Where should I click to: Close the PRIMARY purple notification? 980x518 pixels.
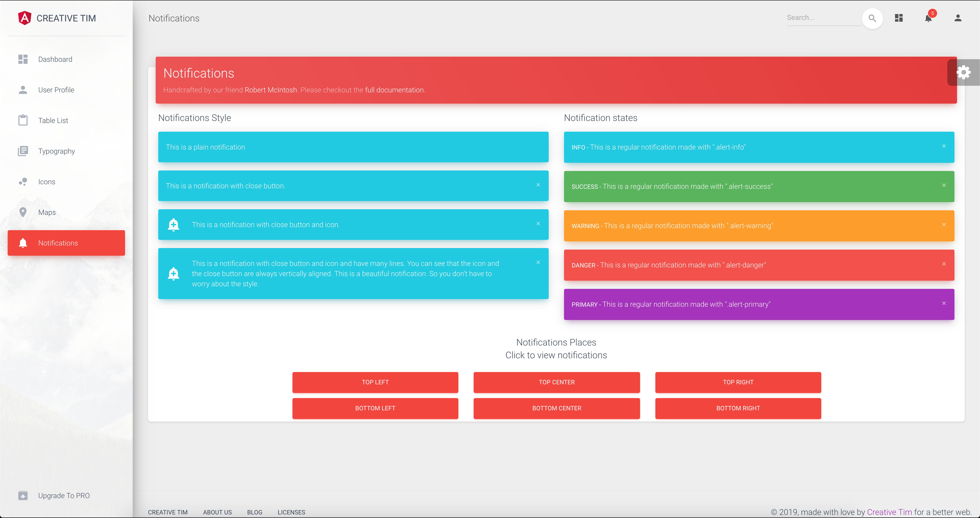pos(944,303)
